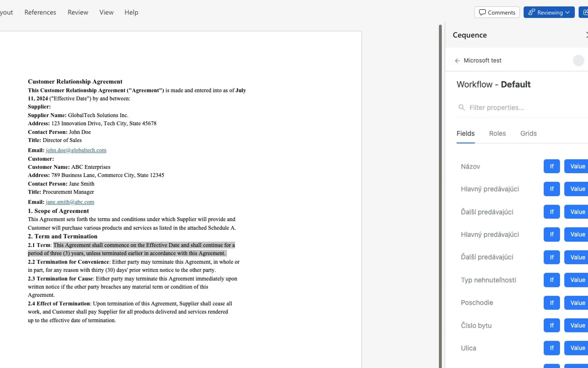588x368 pixels.
Task: Open the jane.smith@abc.com email link
Action: click(x=70, y=202)
